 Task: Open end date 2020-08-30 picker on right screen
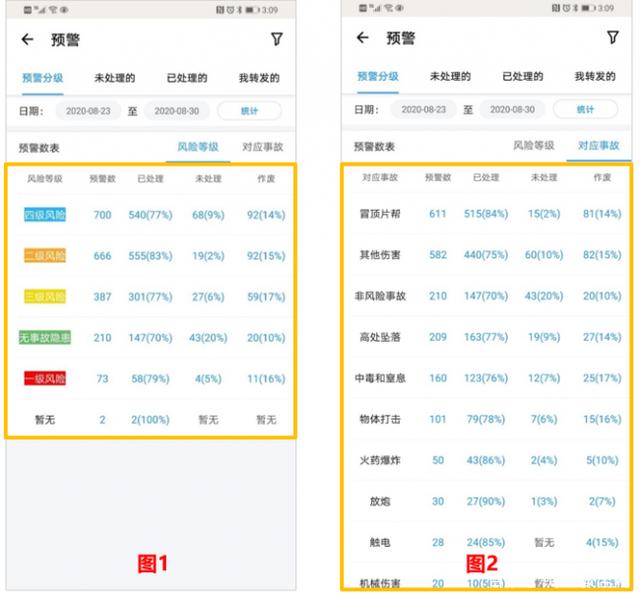(x=511, y=109)
